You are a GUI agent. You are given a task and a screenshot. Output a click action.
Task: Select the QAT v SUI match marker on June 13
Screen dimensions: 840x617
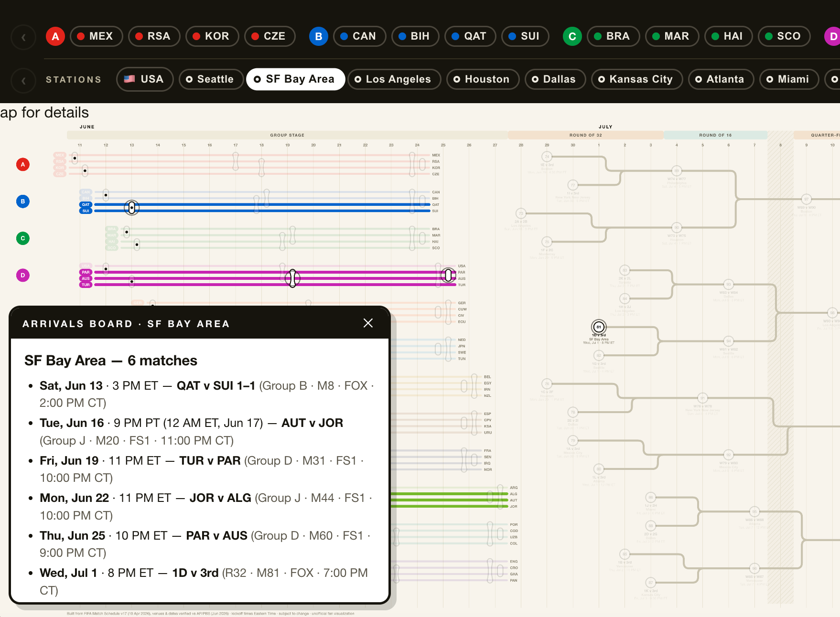[132, 208]
